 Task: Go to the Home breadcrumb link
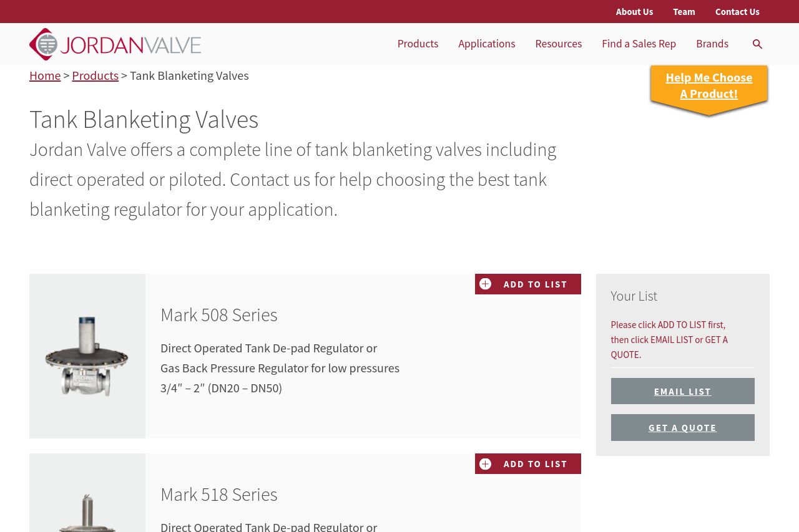point(45,75)
